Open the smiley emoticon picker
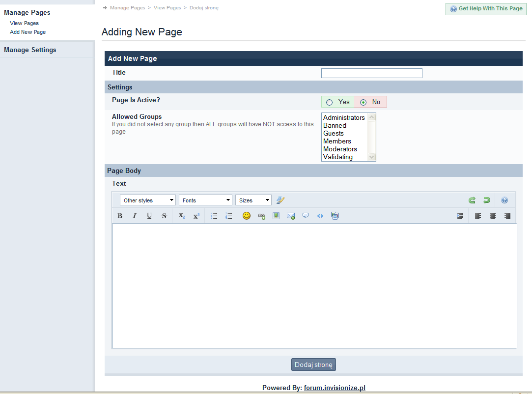Image resolution: width=532 pixels, height=394 pixels. point(247,216)
